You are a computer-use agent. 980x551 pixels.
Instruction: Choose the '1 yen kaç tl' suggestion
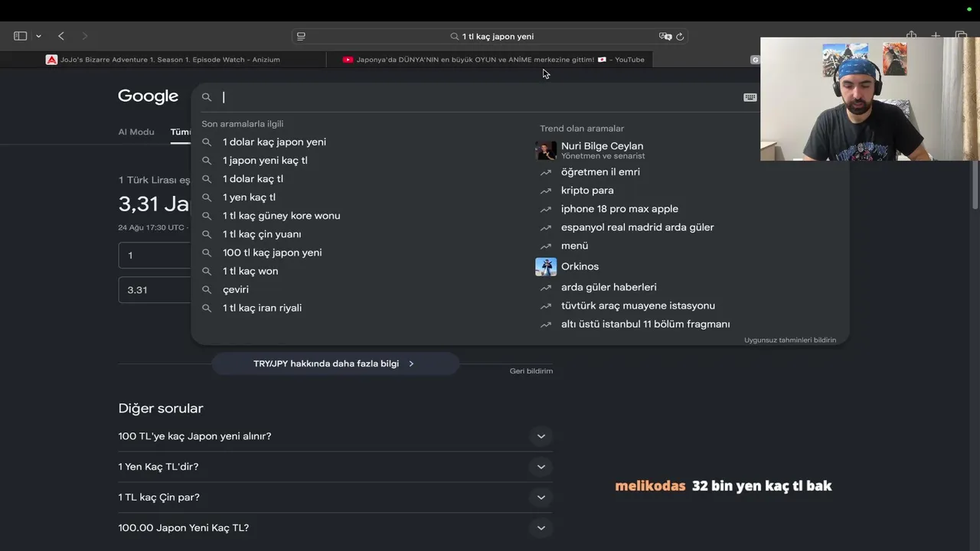(x=249, y=197)
